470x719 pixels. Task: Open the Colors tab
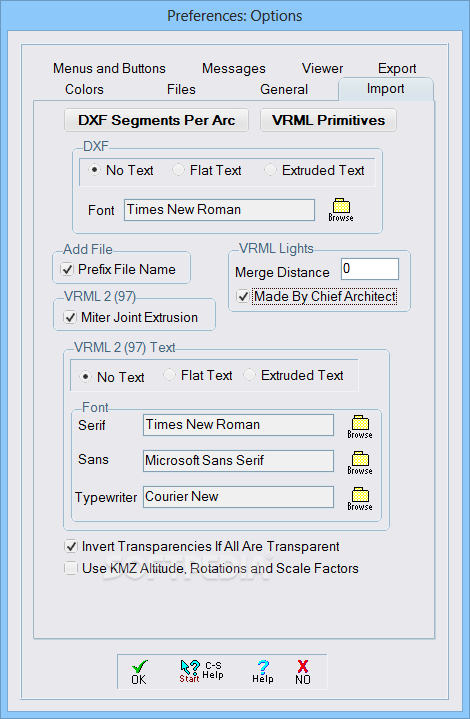pyautogui.click(x=84, y=89)
